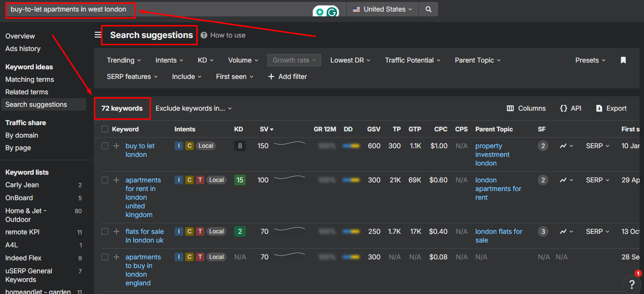Check the 'apartments to buy in london' row checkbox
This screenshot has width=644, height=294.
click(x=105, y=257)
